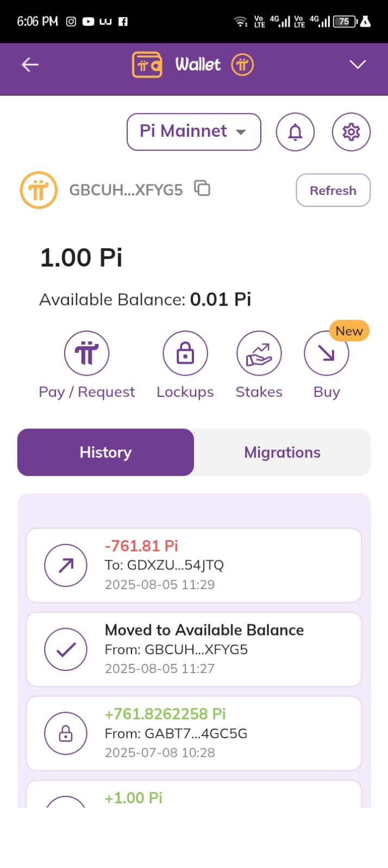The height and width of the screenshot is (868, 388).
Task: Tap Instagram icon in status bar
Action: click(x=71, y=22)
